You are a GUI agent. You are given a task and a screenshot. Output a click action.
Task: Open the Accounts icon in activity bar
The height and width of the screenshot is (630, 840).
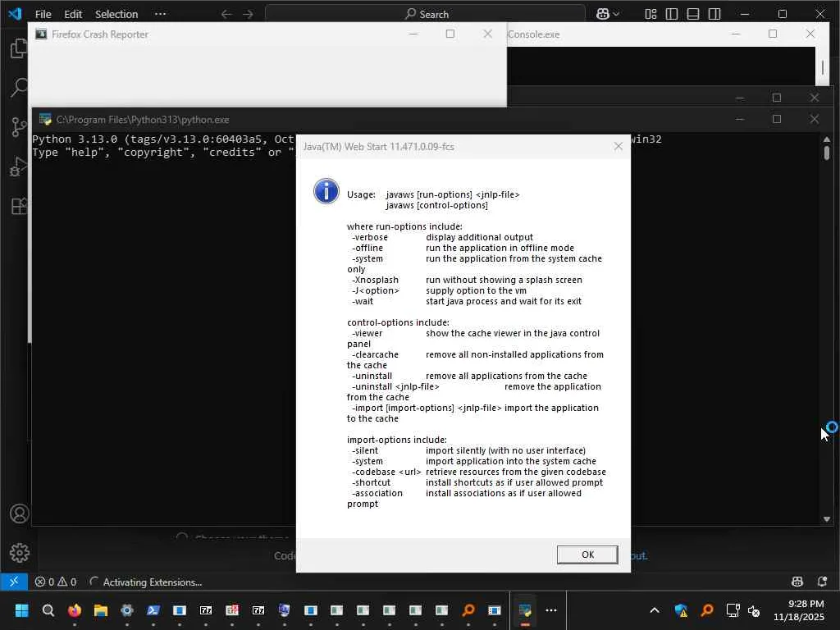(20, 514)
